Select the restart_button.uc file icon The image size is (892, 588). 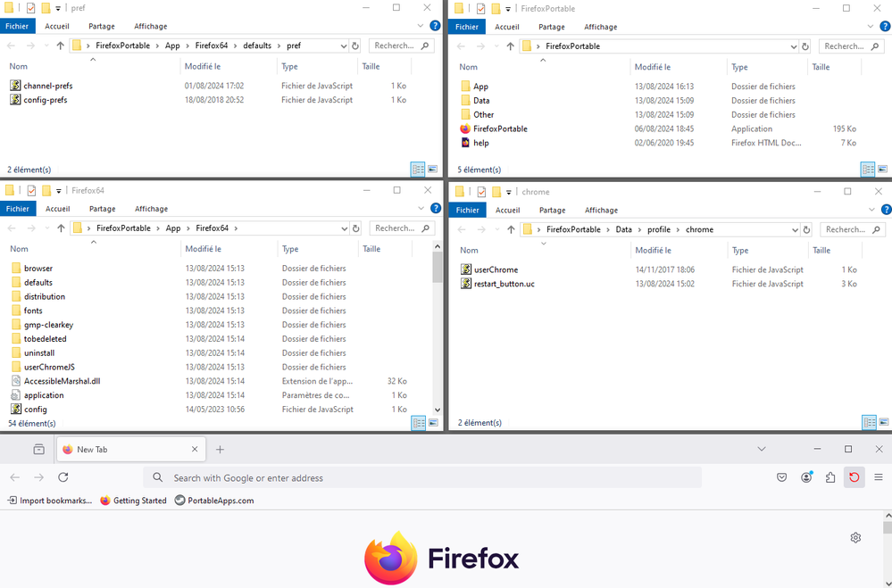[x=466, y=284]
